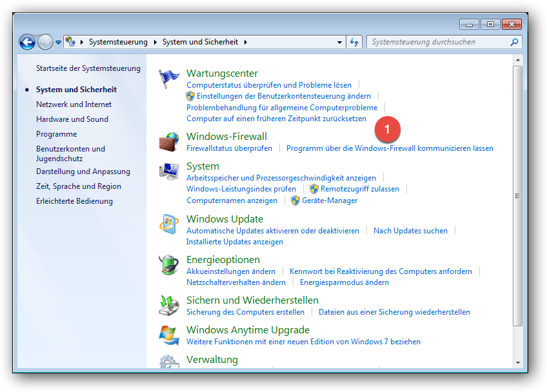Screen dimensions: 547x392
Task: Click Windows-Leistungsindex prüfen
Action: click(x=241, y=189)
